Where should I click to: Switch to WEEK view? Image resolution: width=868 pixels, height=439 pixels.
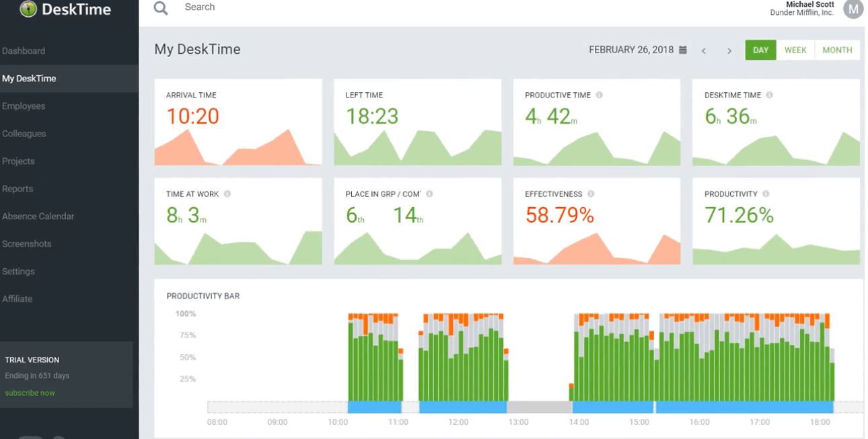click(x=795, y=50)
